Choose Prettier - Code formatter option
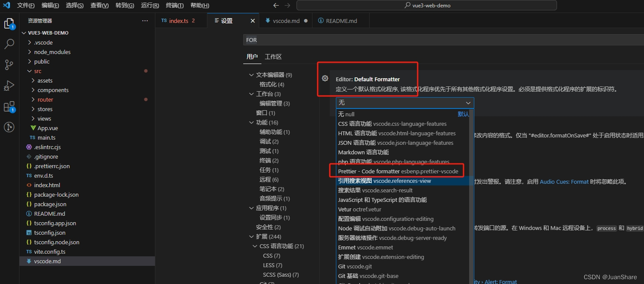The width and height of the screenshot is (644, 284). 402,171
